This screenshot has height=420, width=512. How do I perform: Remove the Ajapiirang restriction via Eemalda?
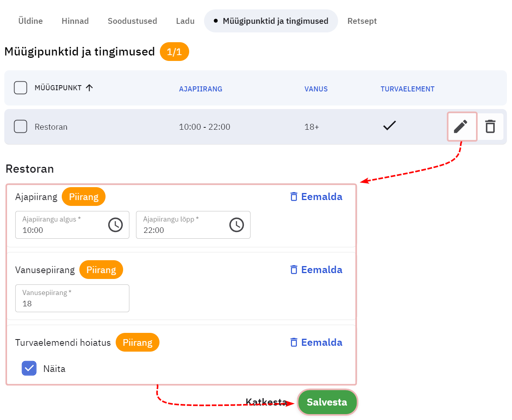point(316,197)
